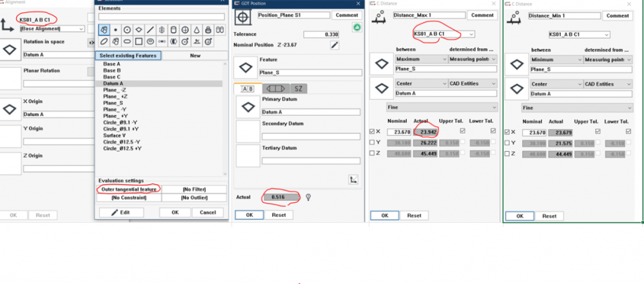Click the GDT position symbol icon

tap(243, 19)
